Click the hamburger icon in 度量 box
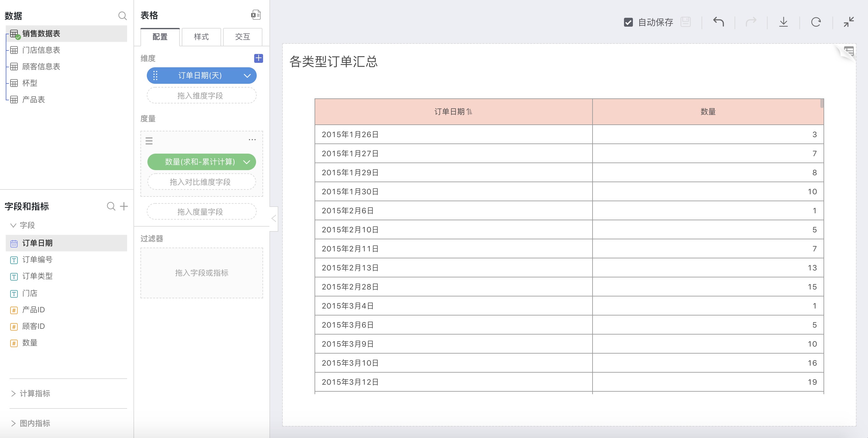This screenshot has width=868, height=438. (149, 141)
